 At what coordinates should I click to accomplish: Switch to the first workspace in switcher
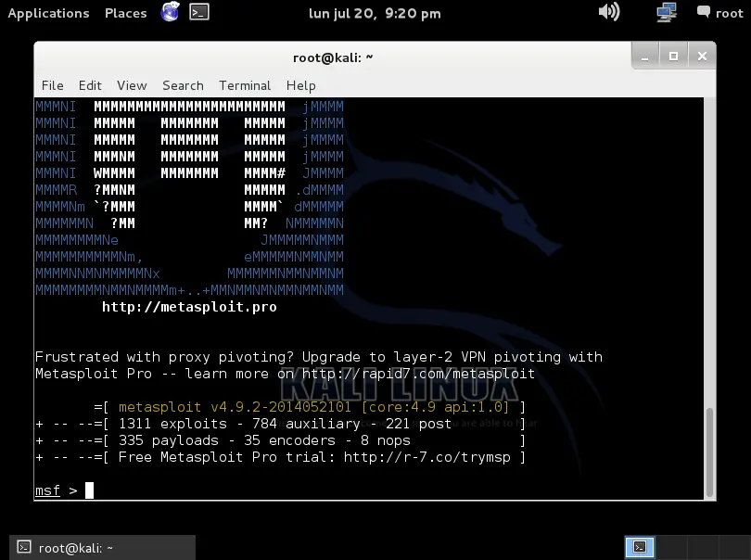tap(640, 547)
